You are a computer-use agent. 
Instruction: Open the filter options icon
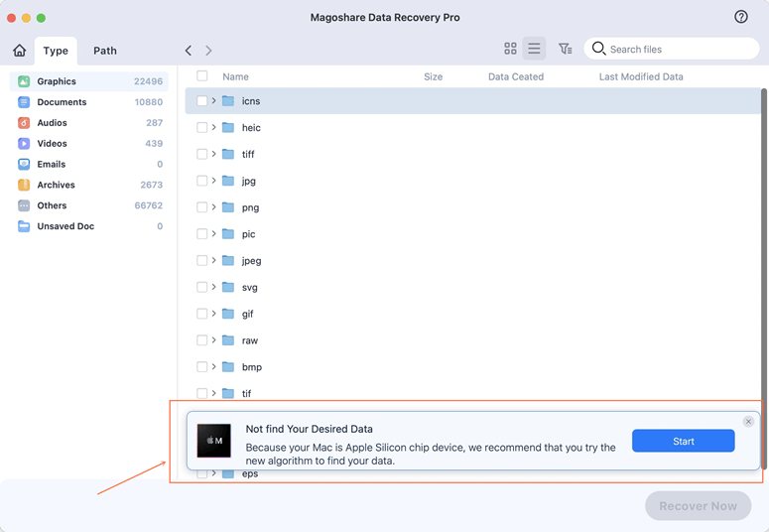click(565, 48)
